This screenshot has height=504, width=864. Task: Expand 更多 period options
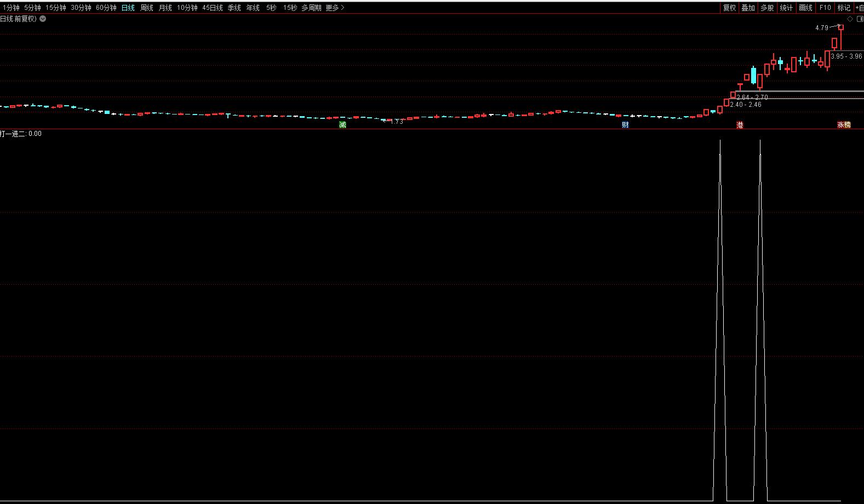pos(335,8)
